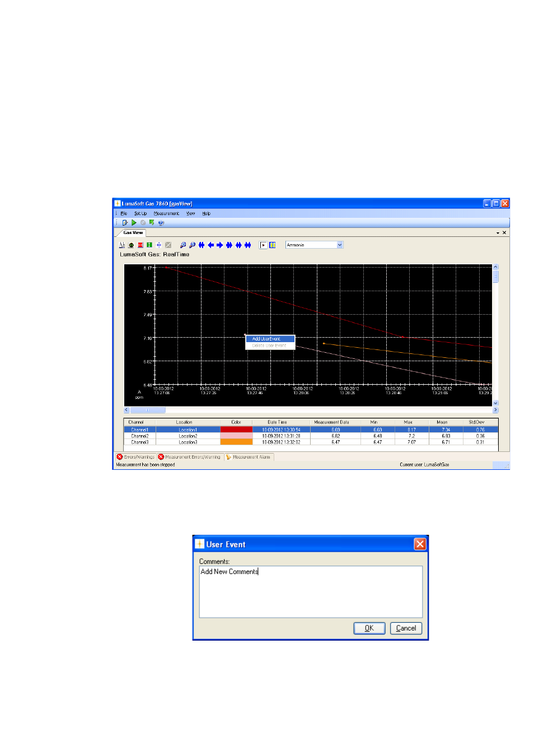This screenshot has width=534, height=756.
Task: Cancel the User Event dialog
Action: [x=405, y=628]
